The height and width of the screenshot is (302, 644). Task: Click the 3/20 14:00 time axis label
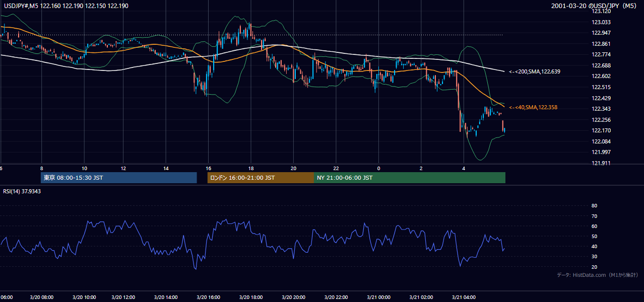(166, 297)
